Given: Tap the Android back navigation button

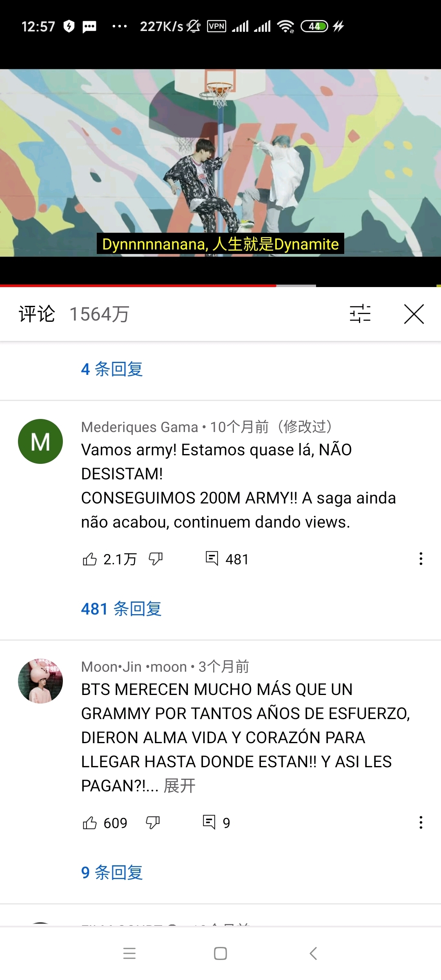Looking at the screenshot, I should (x=313, y=953).
